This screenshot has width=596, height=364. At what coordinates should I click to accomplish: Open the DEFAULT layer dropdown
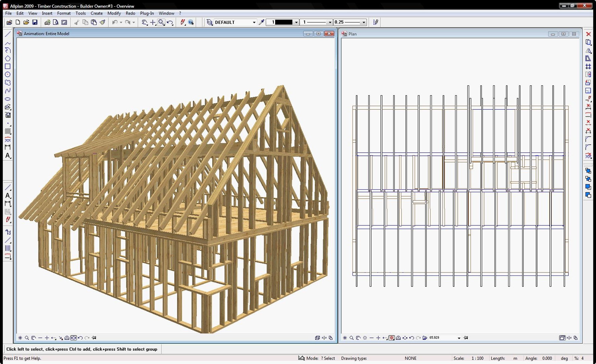tap(254, 22)
